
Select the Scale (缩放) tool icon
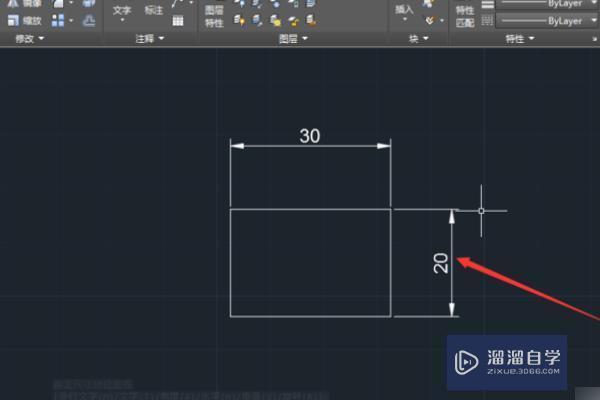[13, 21]
